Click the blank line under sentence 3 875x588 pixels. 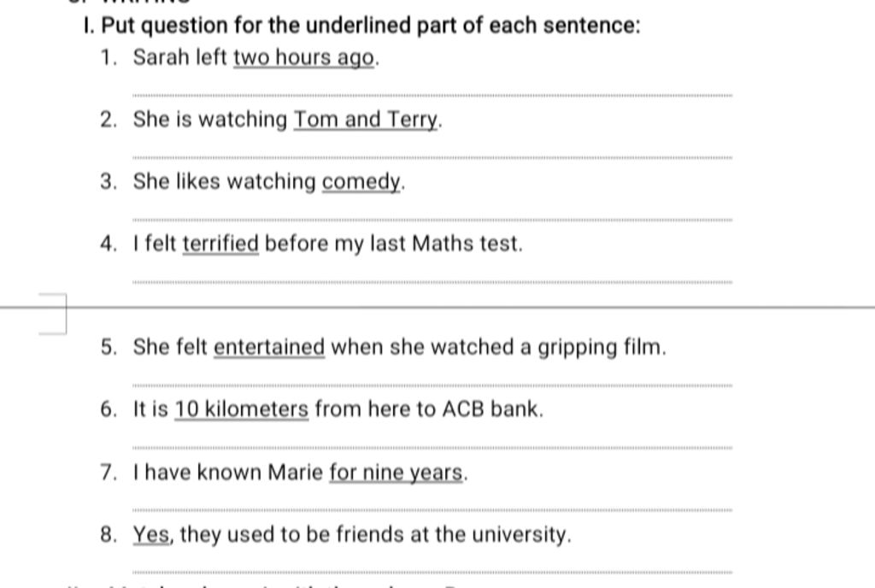pos(432,220)
